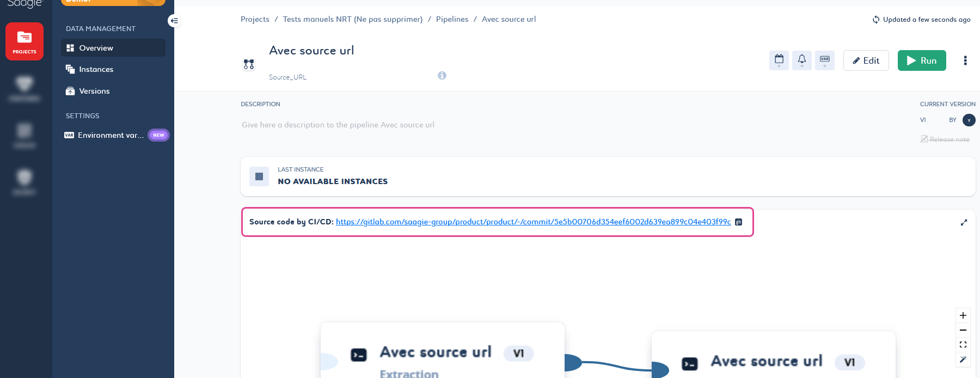Click icon after the source code URL

(739, 222)
